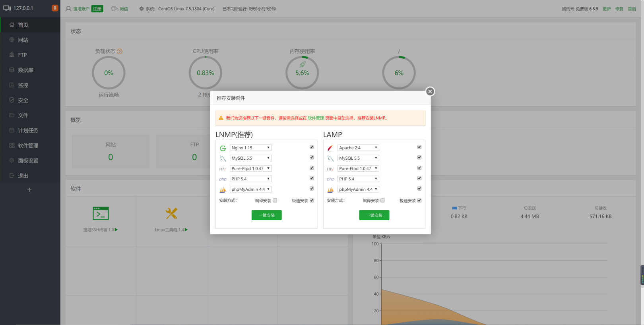Click the 宝塔SSH终端 terminal icon

coord(101,213)
